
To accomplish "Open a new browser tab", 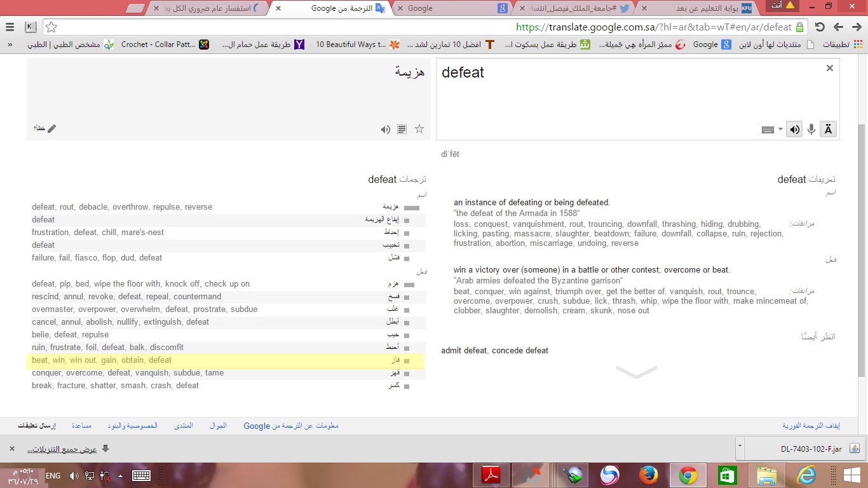I will click(135, 8).
